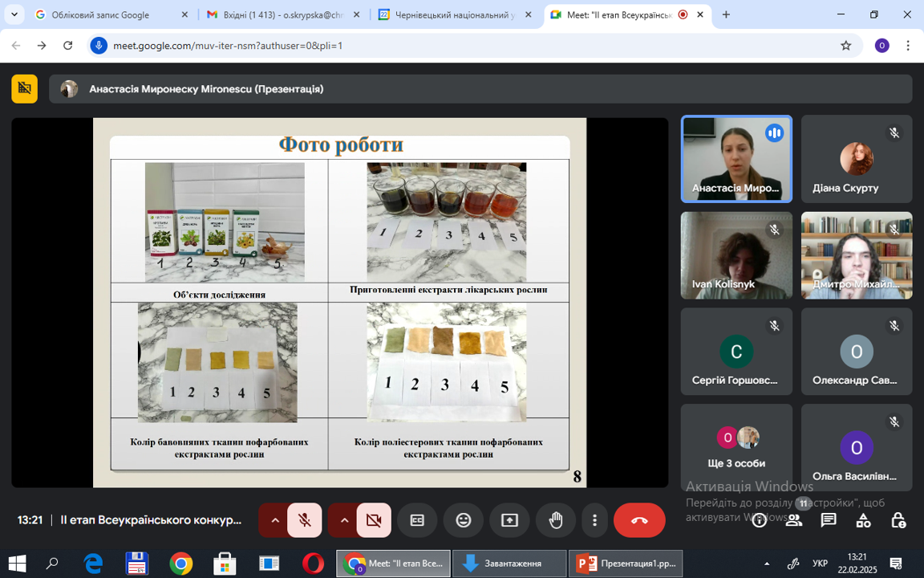Viewport: 924px width, 578px height.
Task: Open the Activities panel icon
Action: pos(863,519)
